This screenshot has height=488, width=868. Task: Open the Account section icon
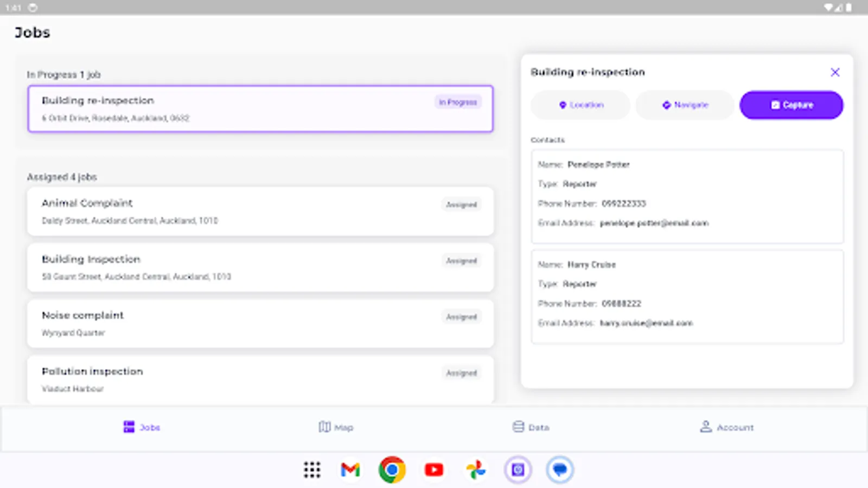pyautogui.click(x=705, y=427)
